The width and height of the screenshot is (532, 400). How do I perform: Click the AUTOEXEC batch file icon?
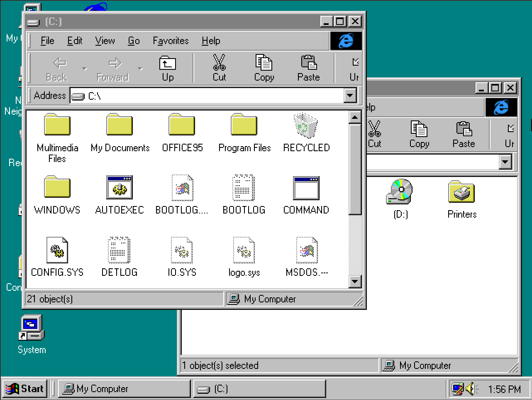[120, 188]
